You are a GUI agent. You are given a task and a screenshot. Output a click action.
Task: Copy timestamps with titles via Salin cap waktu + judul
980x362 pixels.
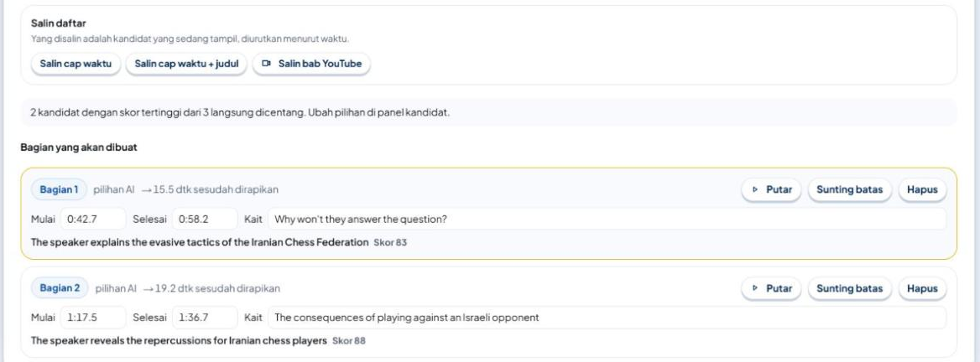click(186, 64)
